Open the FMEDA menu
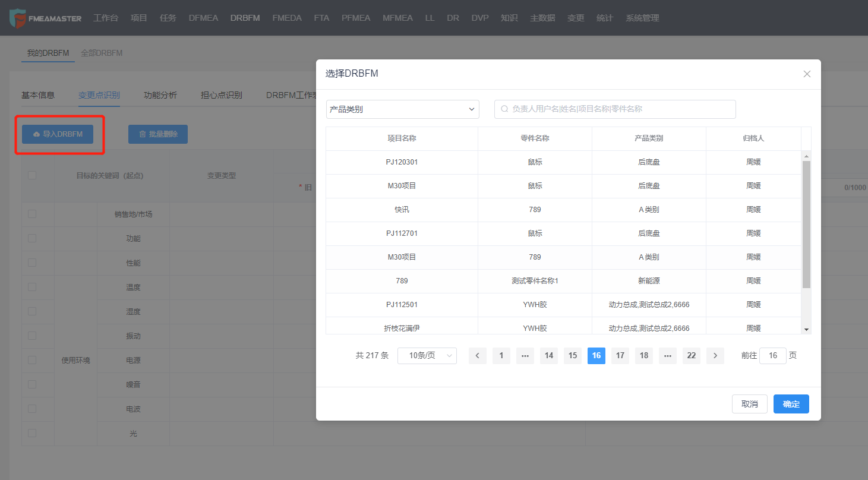 coord(287,18)
